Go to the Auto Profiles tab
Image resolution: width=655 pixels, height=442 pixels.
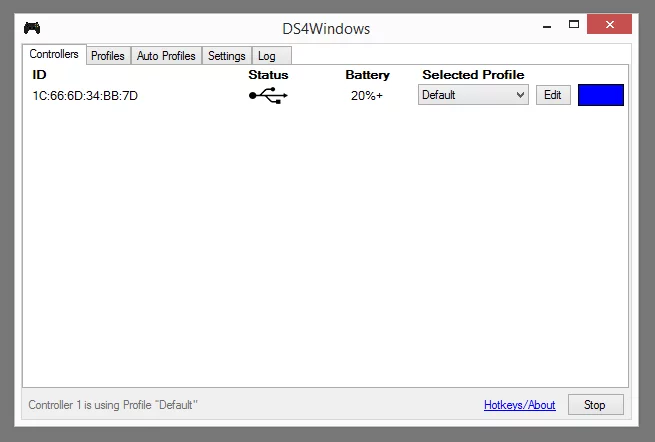point(166,56)
